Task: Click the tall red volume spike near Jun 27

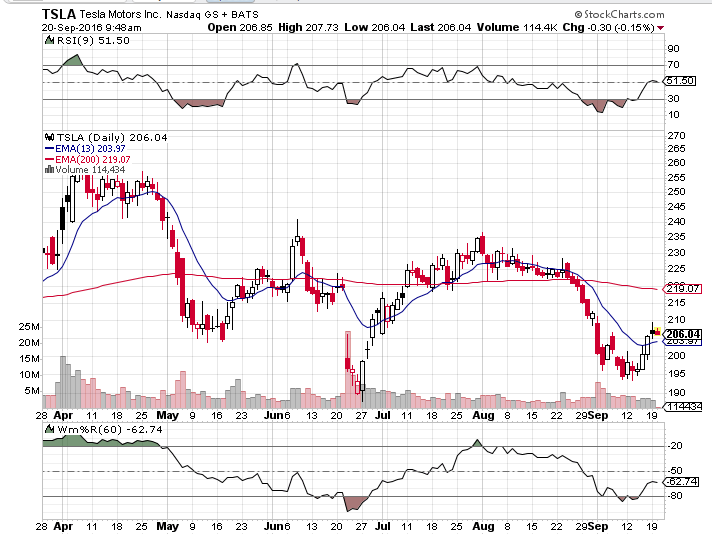Action: 348,369
